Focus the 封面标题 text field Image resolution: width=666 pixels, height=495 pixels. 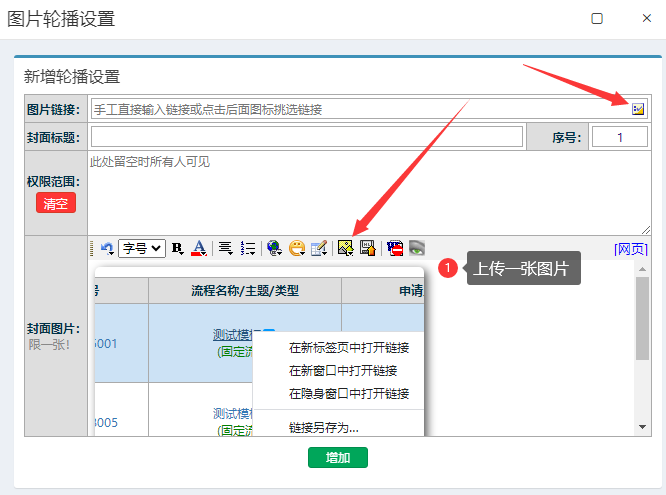click(307, 137)
